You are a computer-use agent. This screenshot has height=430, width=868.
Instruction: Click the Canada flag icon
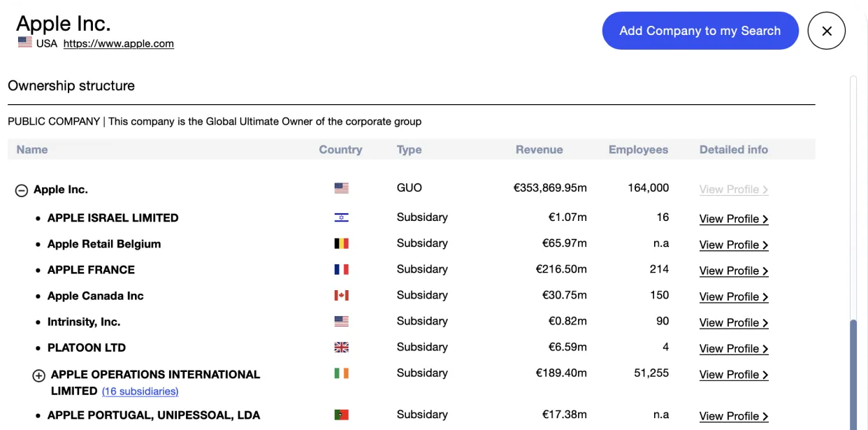341,295
